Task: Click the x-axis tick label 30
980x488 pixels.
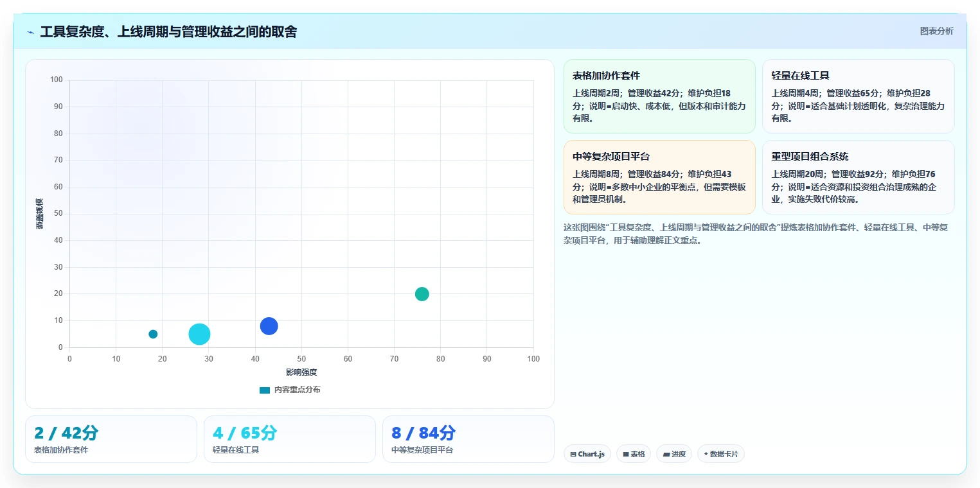Action: (x=209, y=359)
